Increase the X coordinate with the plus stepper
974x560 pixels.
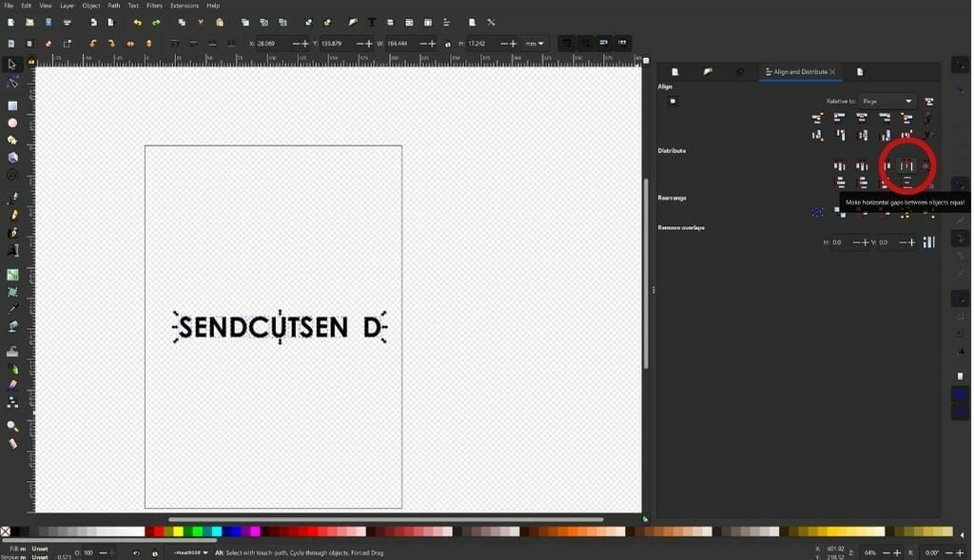coord(305,44)
